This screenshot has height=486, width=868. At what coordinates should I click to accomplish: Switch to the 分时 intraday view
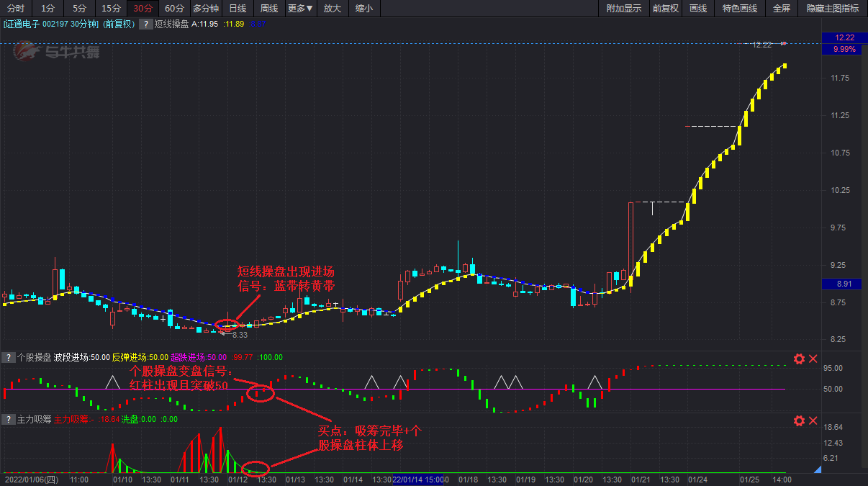[16, 9]
